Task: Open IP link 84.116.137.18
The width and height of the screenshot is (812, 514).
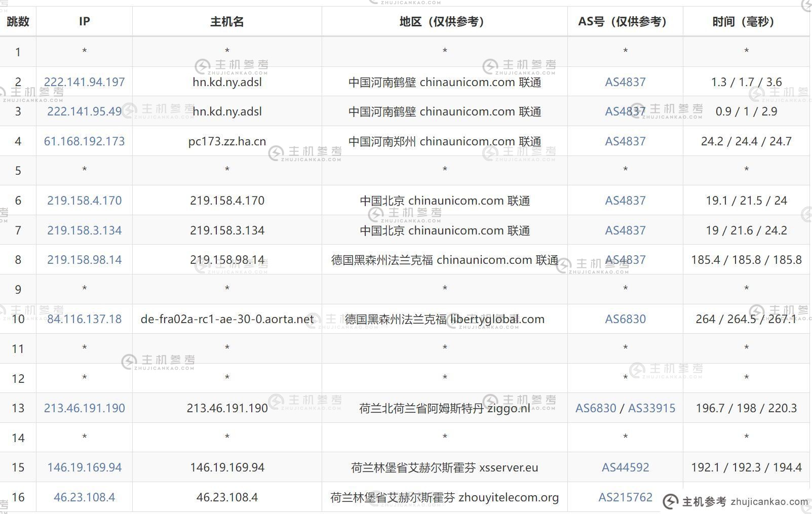Action: pyautogui.click(x=84, y=319)
